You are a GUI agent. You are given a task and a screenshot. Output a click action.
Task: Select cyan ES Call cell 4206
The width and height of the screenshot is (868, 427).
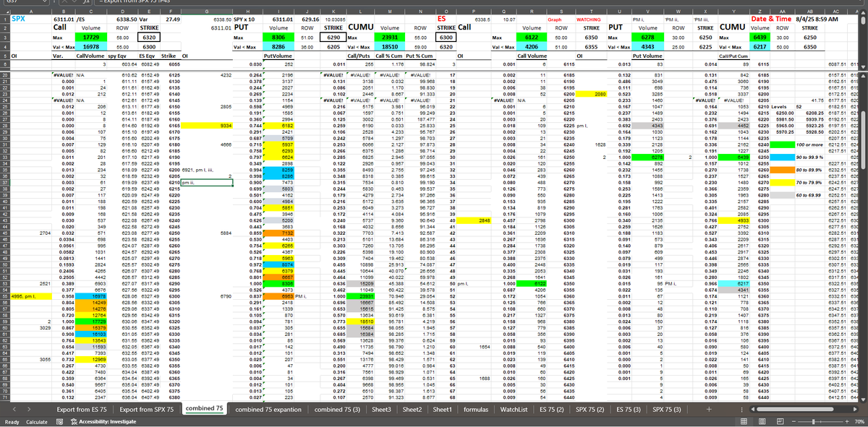[532, 46]
